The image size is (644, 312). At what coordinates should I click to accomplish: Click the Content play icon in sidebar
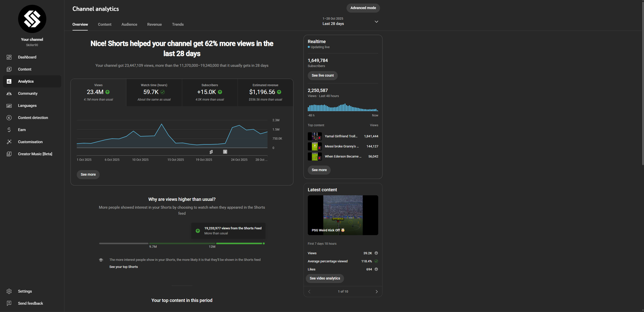(9, 69)
